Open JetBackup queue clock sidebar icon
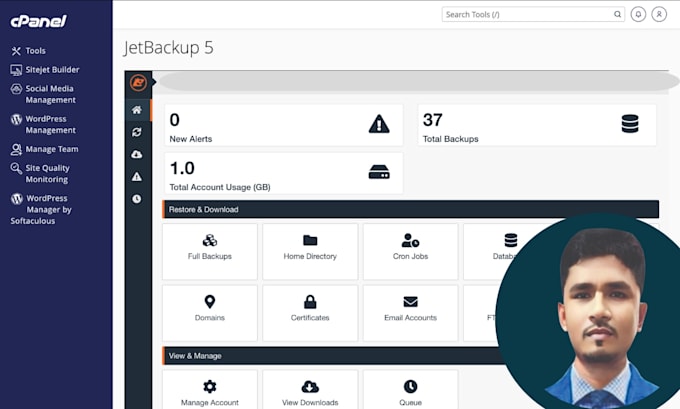This screenshot has width=680, height=409. click(x=137, y=199)
